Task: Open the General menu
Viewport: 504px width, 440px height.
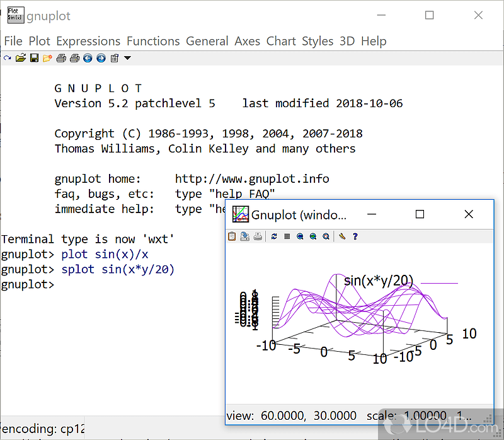Action: pyautogui.click(x=207, y=41)
